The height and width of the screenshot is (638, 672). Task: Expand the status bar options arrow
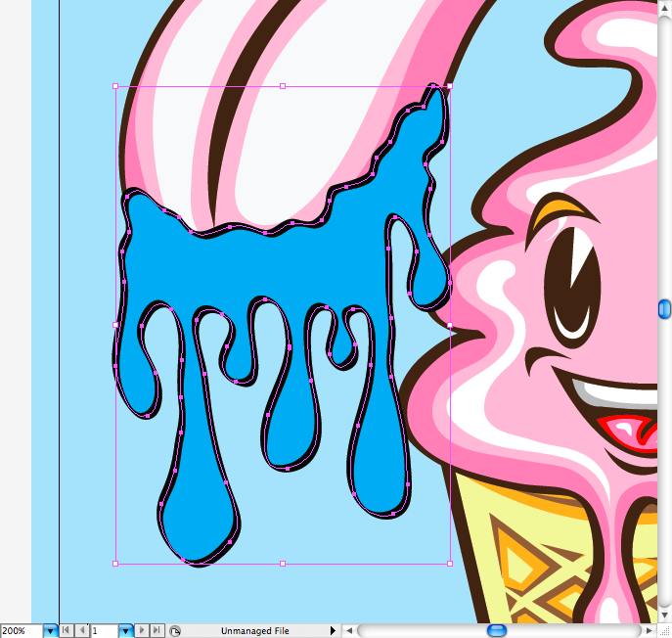pos(333,631)
